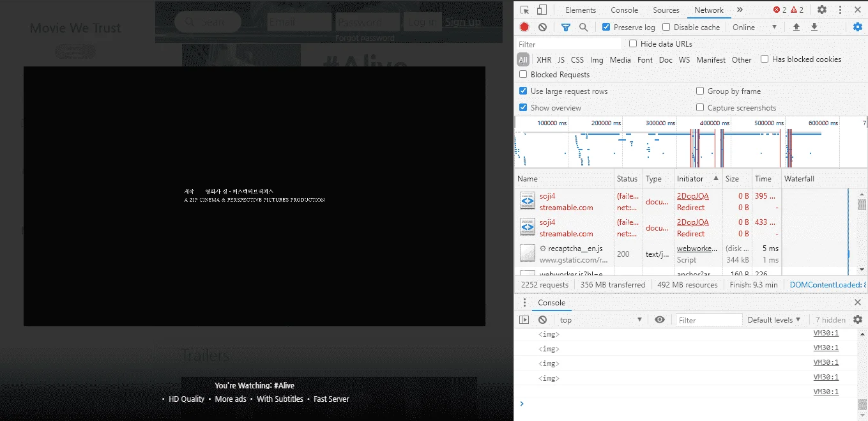Image resolution: width=868 pixels, height=421 pixels.
Task: Select the recaptcha__en.js request row
Action: coord(685,254)
